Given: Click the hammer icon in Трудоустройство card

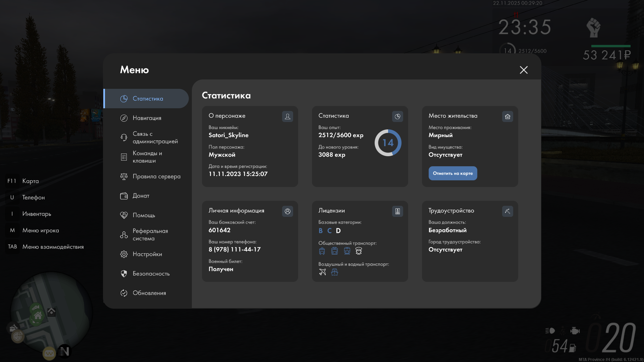Looking at the screenshot, I should point(507,211).
